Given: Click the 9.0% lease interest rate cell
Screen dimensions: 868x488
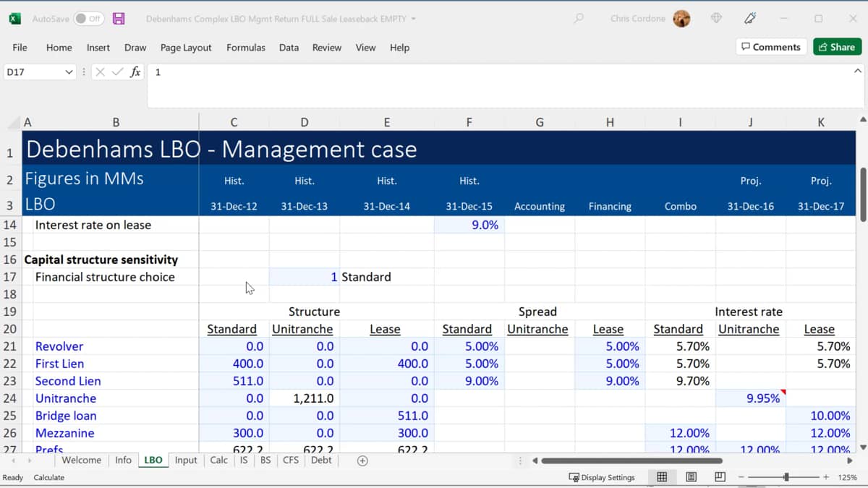Looking at the screenshot, I should (x=469, y=225).
